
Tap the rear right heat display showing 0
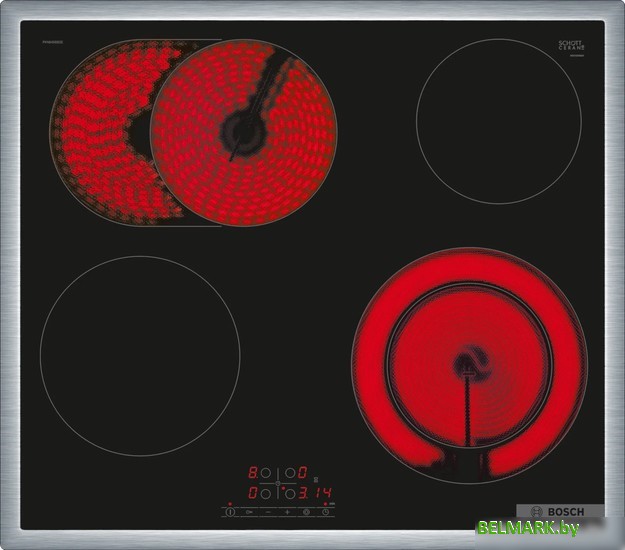coord(301,473)
